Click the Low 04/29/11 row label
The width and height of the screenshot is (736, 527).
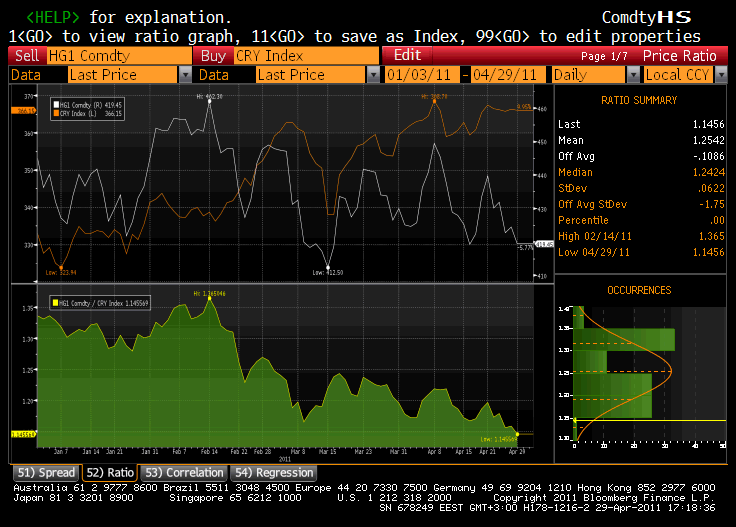click(594, 252)
